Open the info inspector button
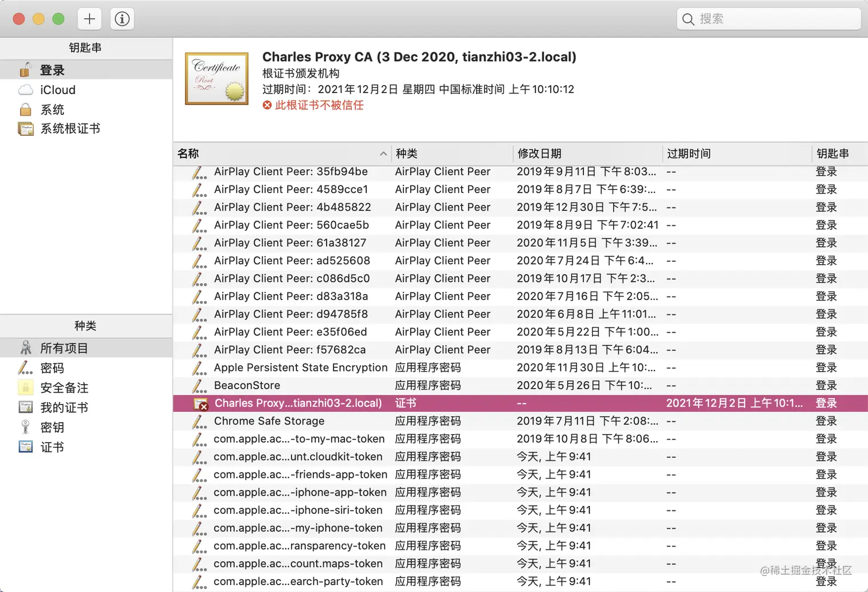 pyautogui.click(x=122, y=19)
